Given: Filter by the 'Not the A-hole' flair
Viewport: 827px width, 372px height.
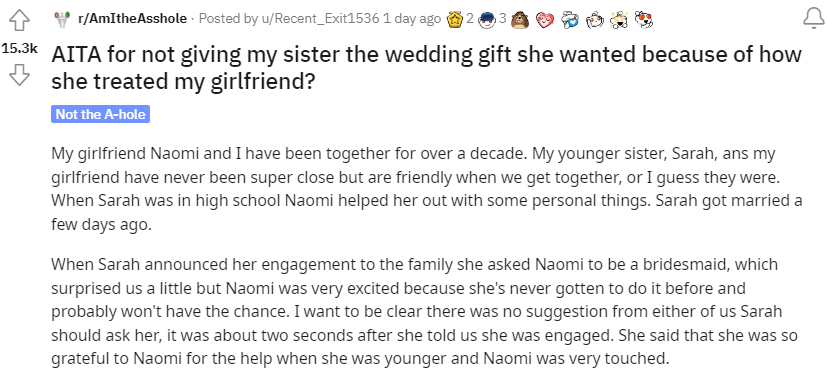Looking at the screenshot, I should click(x=100, y=114).
